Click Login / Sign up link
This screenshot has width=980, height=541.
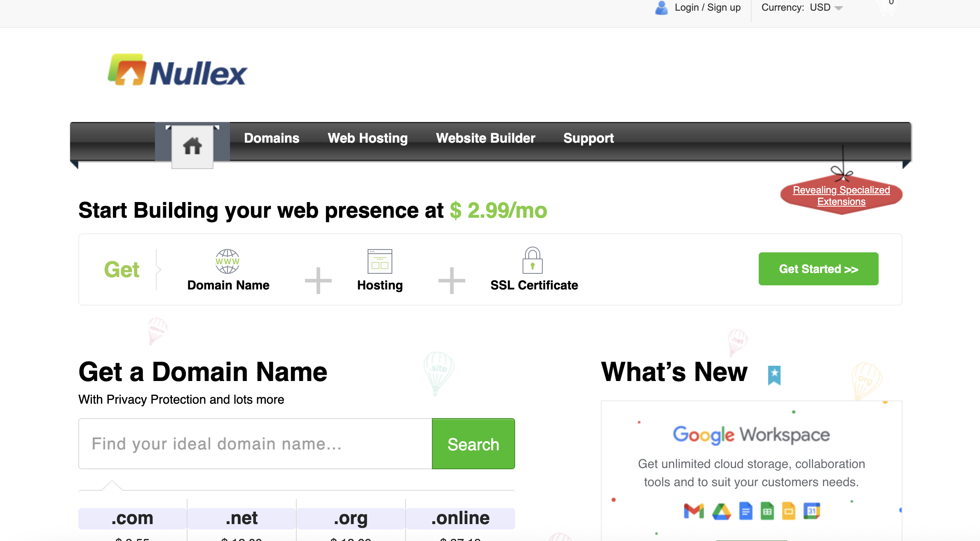pos(707,8)
